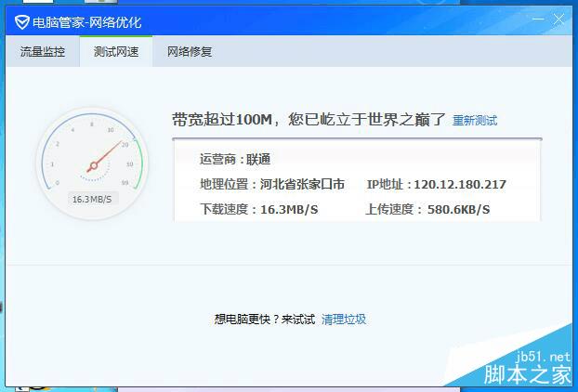This screenshot has height=392, width=578.
Task: Select the 测试网速 tab
Action: 116,52
